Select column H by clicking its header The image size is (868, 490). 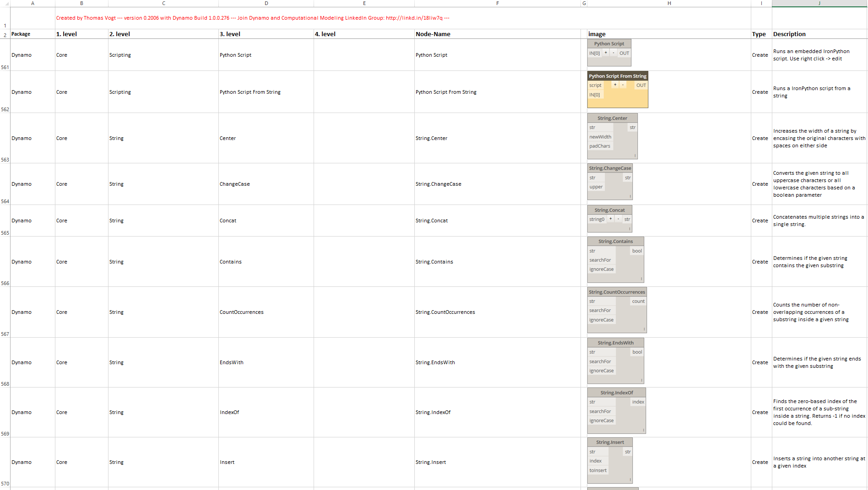pyautogui.click(x=668, y=3)
